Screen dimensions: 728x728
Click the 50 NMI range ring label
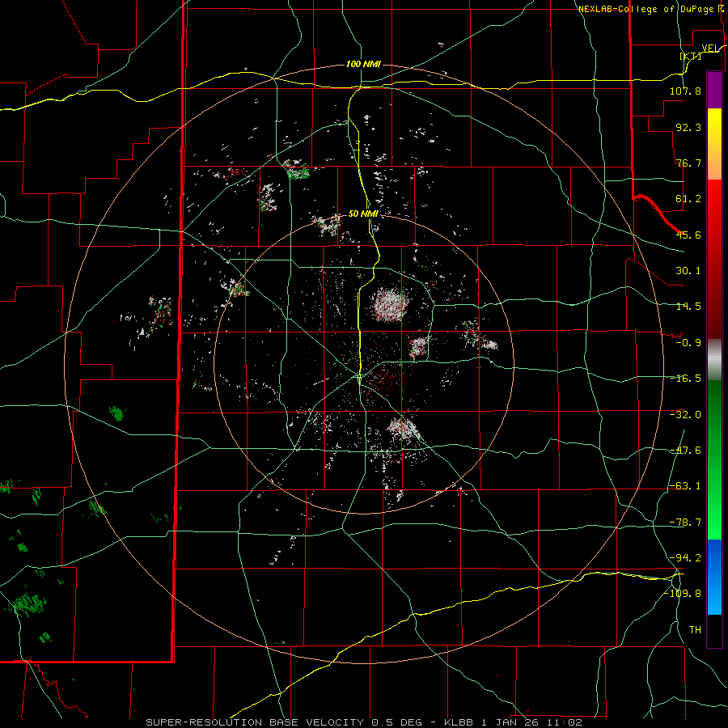[363, 214]
